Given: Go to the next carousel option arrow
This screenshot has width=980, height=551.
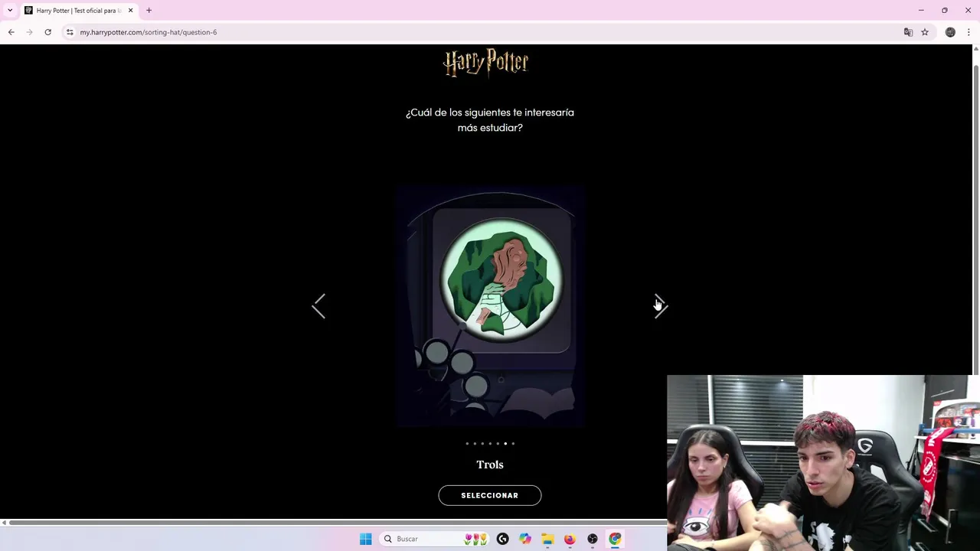Looking at the screenshot, I should coord(661,306).
